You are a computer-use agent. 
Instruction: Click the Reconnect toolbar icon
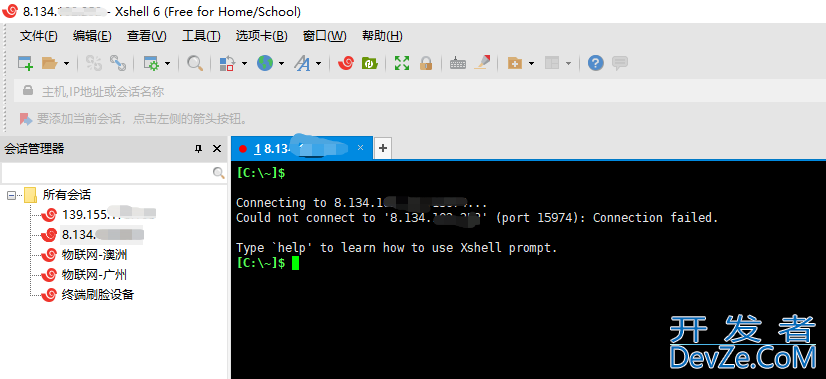coord(117,63)
